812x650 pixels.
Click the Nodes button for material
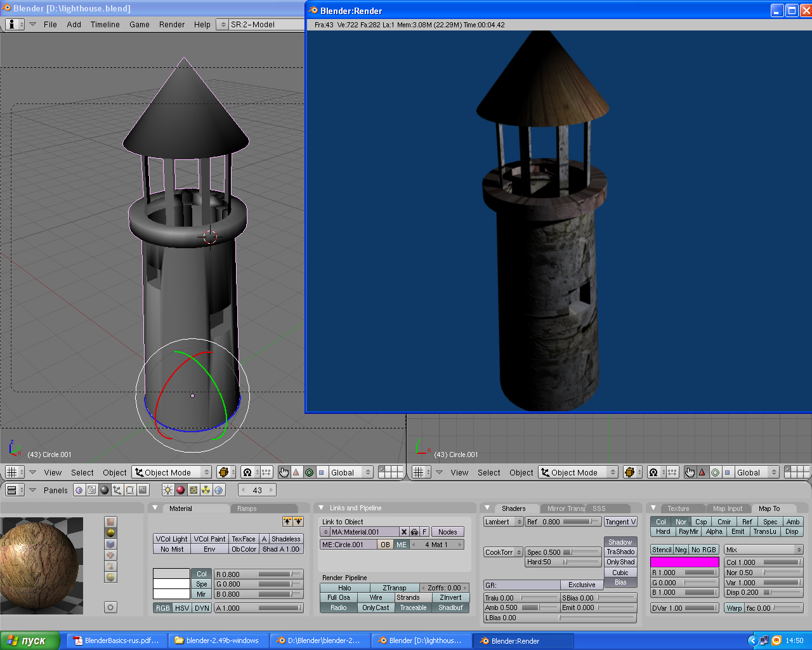pyautogui.click(x=447, y=532)
